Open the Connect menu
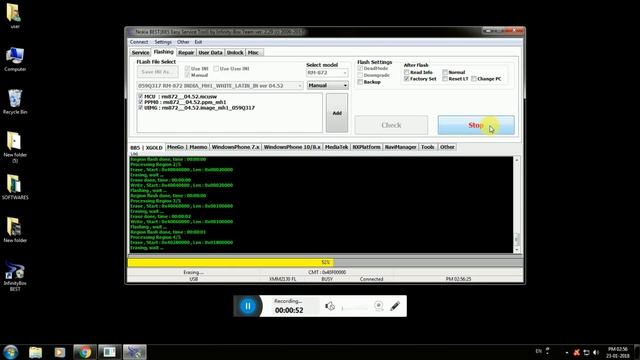The height and width of the screenshot is (360, 640). 139,42
